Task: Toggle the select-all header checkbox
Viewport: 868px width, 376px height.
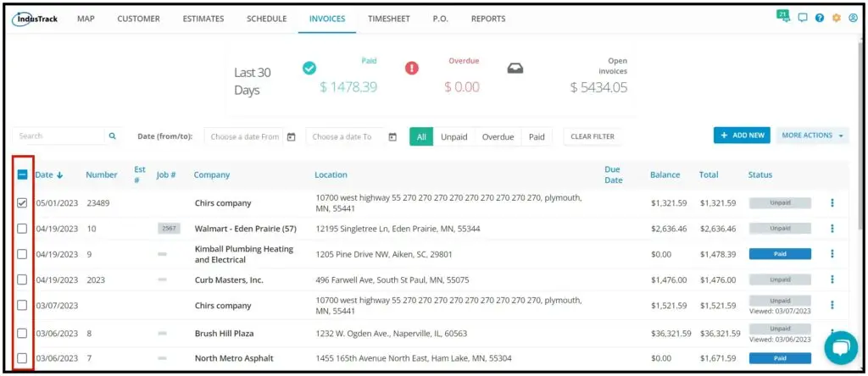Action: 22,174
